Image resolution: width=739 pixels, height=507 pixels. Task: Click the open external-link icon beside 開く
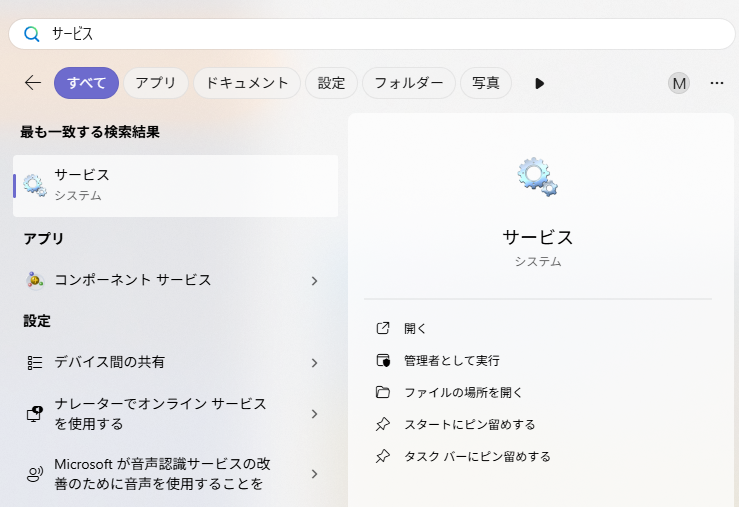pyautogui.click(x=383, y=328)
